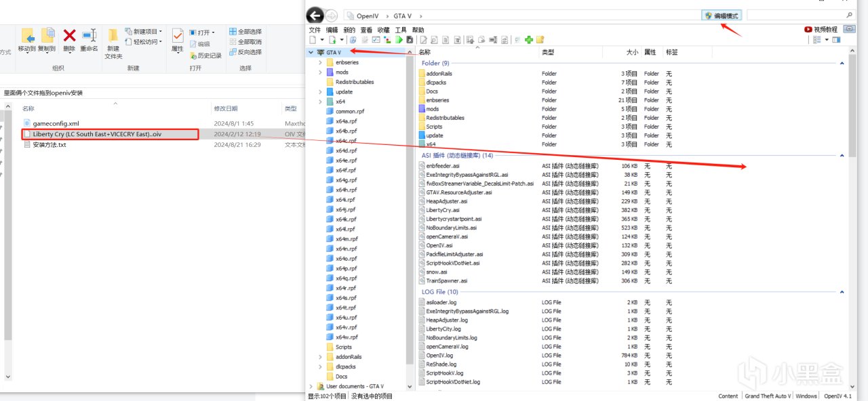Open the Easy access dropdown in Explorer
Viewport: 868px width, 401px height.
(144, 42)
